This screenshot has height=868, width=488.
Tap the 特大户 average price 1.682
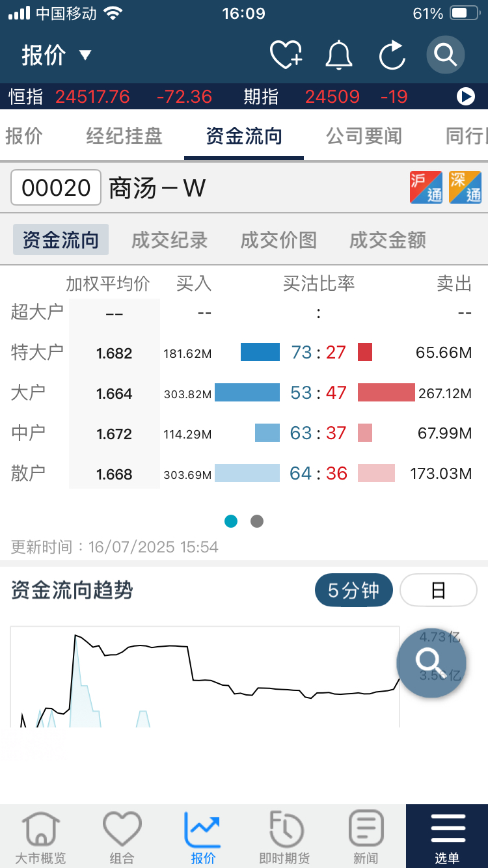coord(115,353)
